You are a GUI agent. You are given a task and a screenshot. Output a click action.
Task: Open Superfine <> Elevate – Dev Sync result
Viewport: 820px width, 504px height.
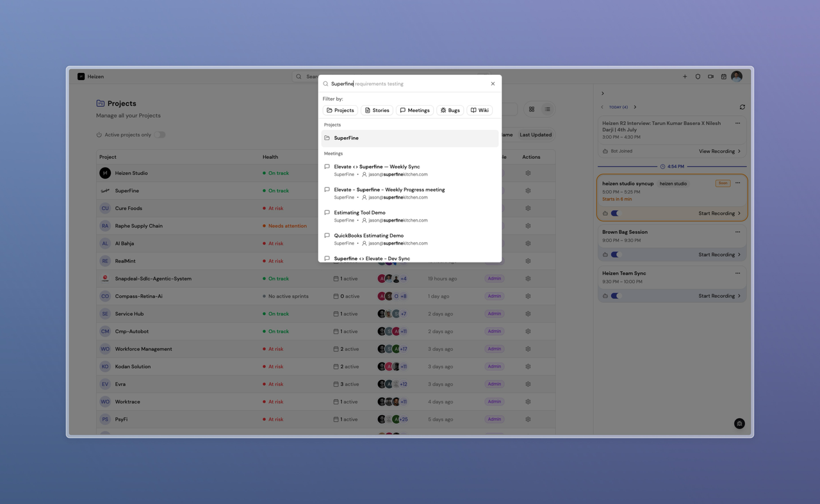(x=410, y=258)
